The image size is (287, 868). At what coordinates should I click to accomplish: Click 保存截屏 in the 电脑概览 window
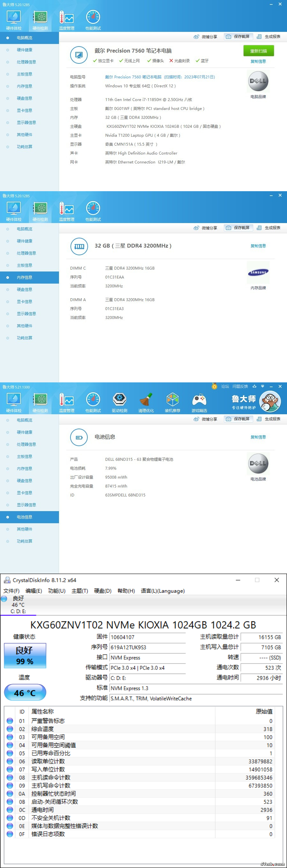[x=238, y=36]
